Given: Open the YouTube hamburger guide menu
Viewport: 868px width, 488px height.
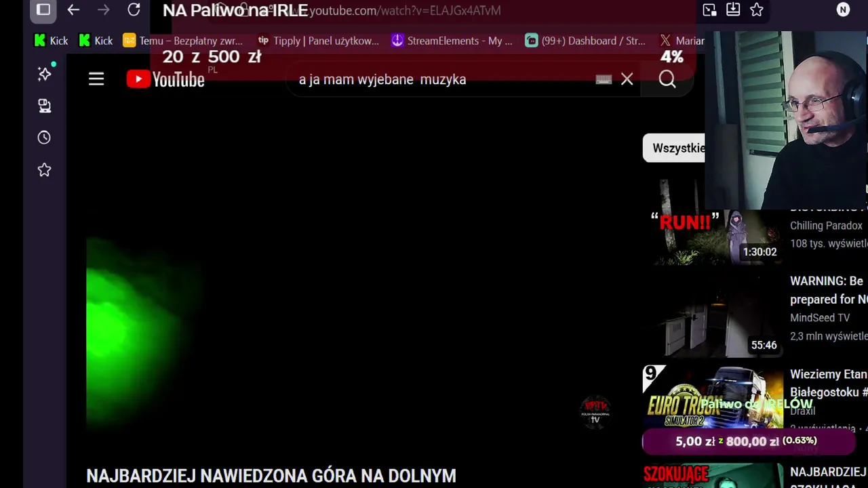Looking at the screenshot, I should pyautogui.click(x=96, y=79).
